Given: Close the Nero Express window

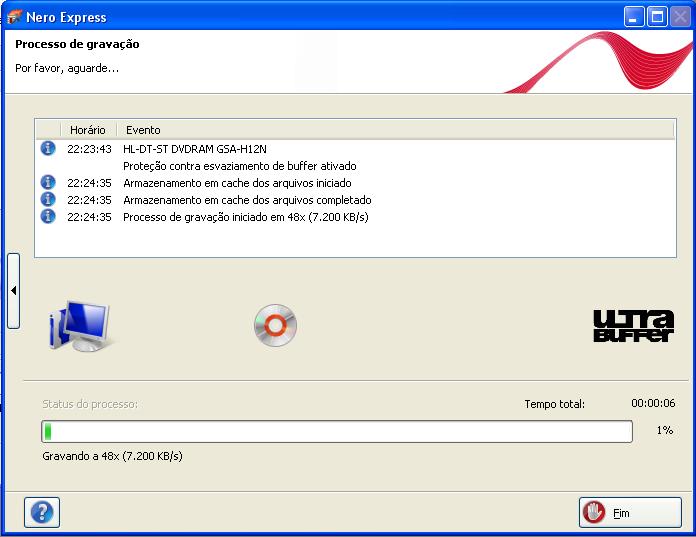Looking at the screenshot, I should coord(680,17).
